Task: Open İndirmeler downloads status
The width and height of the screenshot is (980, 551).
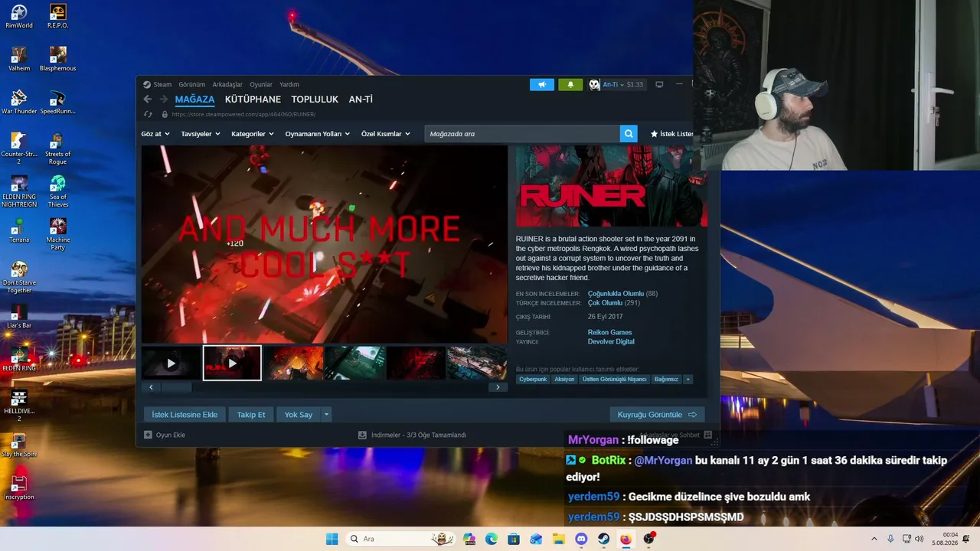Action: (x=412, y=435)
